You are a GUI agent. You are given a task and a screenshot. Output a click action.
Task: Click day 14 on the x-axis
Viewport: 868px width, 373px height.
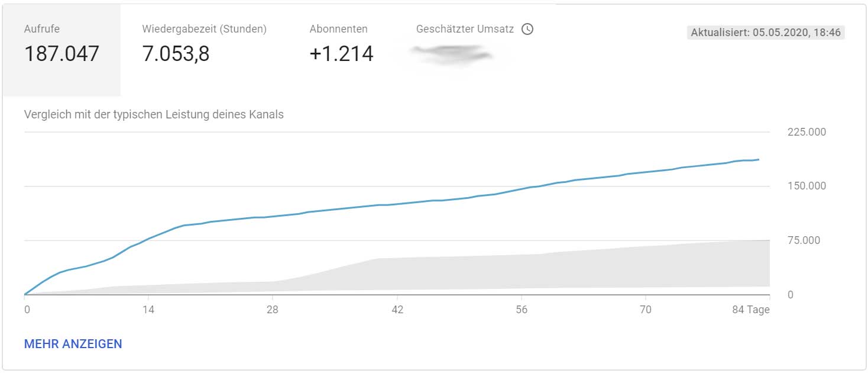click(x=148, y=310)
